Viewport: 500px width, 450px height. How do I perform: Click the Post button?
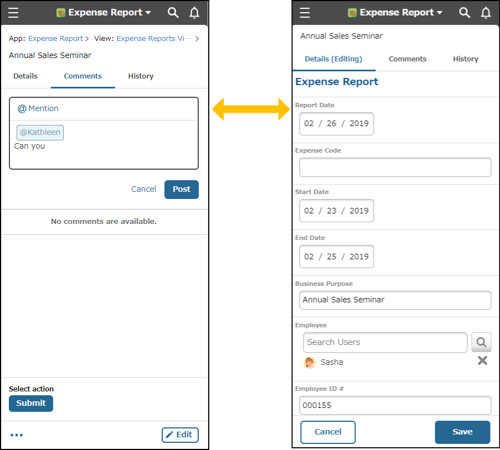181,189
